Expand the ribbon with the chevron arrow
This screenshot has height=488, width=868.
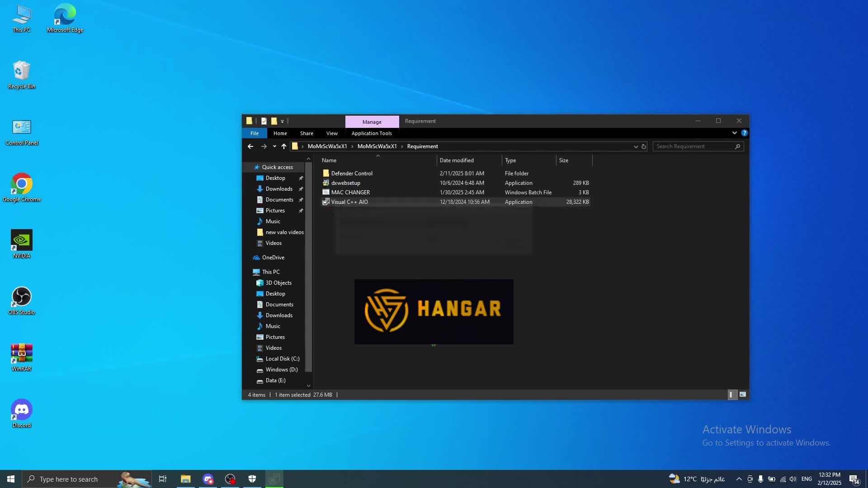[734, 133]
